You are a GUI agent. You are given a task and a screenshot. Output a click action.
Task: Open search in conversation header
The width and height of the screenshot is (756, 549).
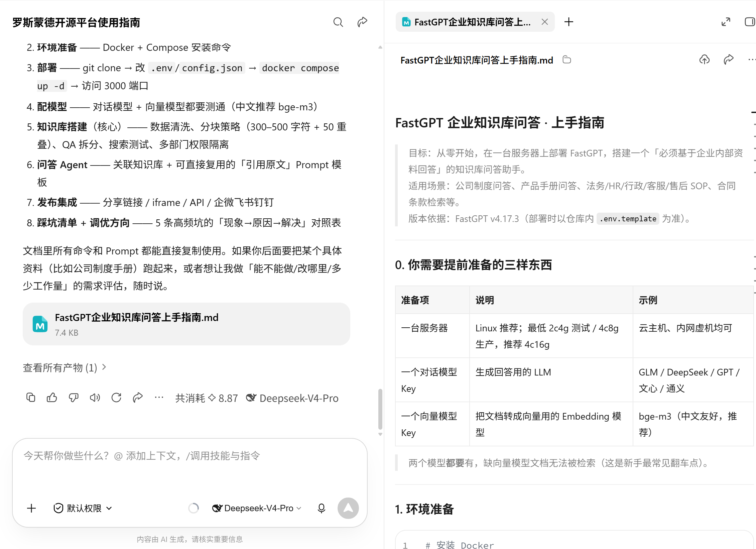(338, 22)
